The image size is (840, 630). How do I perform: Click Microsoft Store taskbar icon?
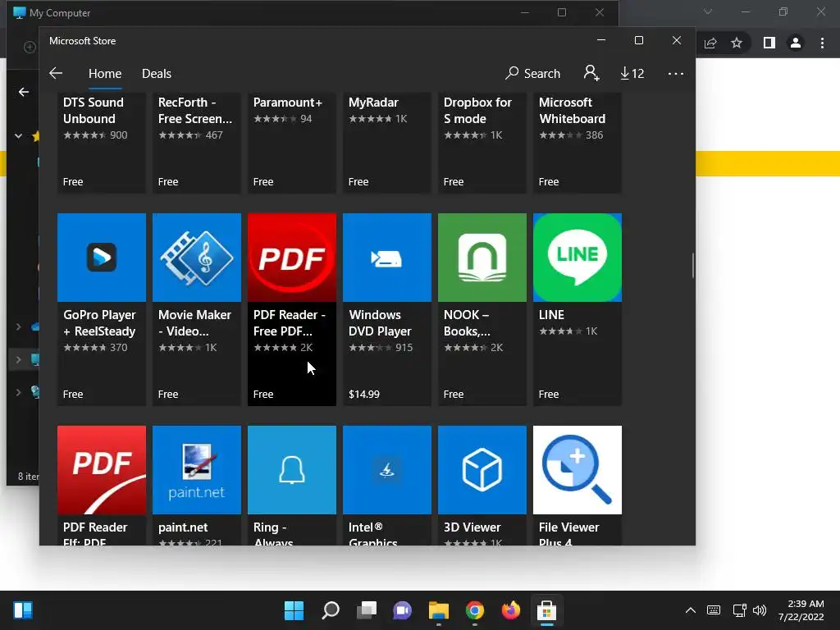(546, 610)
